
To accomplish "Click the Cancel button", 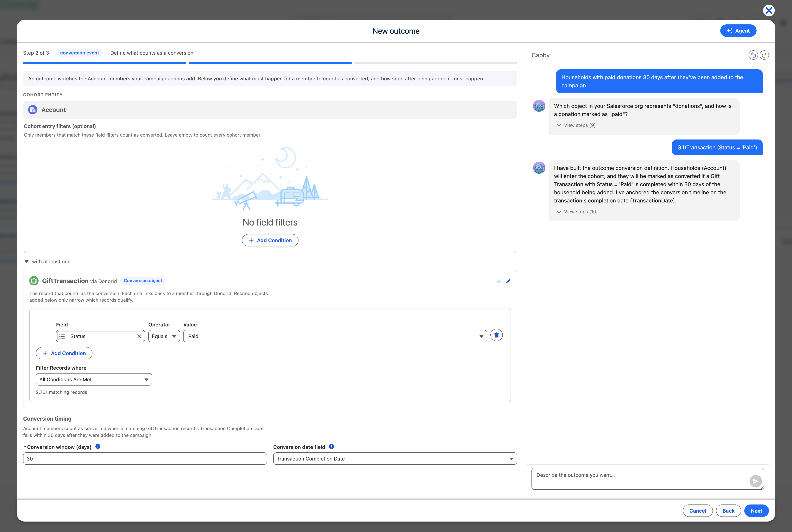I will point(698,511).
